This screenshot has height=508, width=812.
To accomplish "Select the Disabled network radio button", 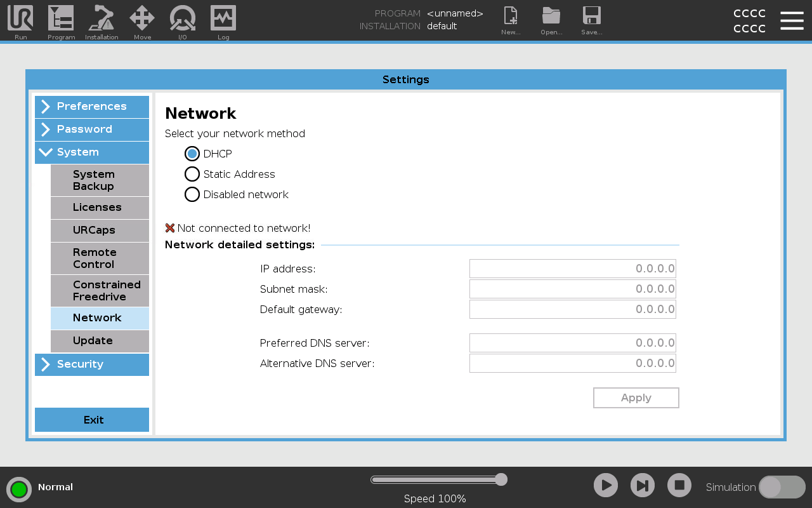I will click(x=192, y=194).
